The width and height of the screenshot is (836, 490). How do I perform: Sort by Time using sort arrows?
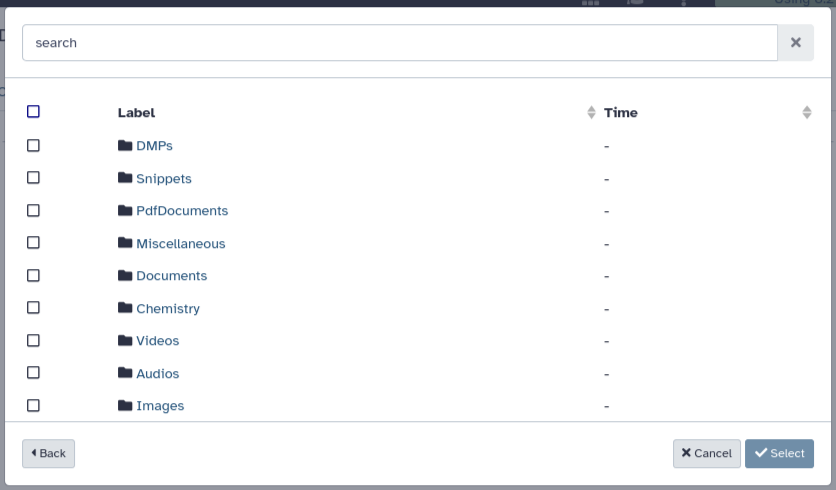click(x=807, y=112)
